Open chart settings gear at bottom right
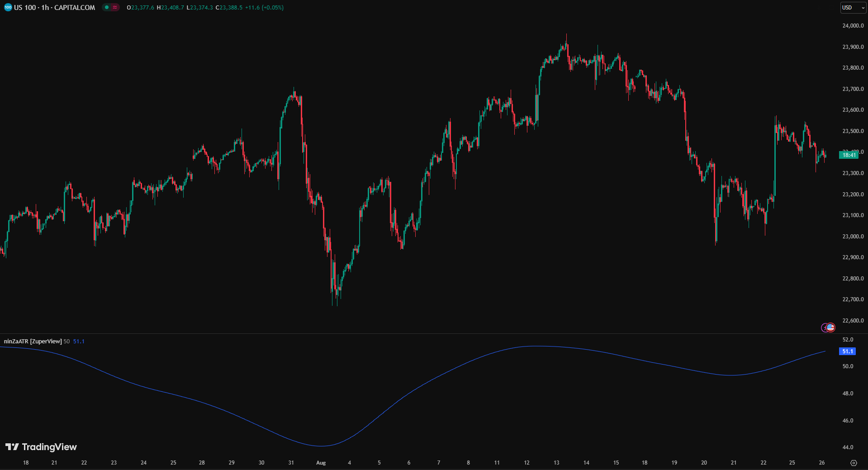 coord(854,463)
